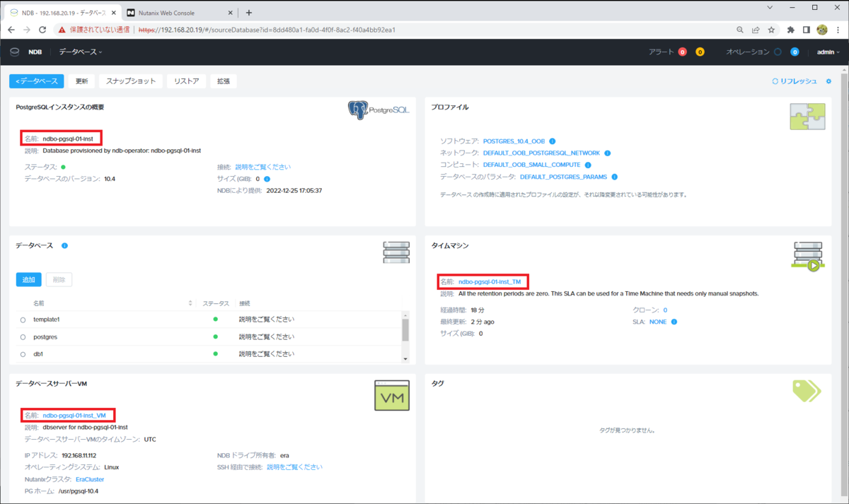Screen dimensions: 849x504
Task: Open the EraCluster link
Action: pyautogui.click(x=90, y=479)
